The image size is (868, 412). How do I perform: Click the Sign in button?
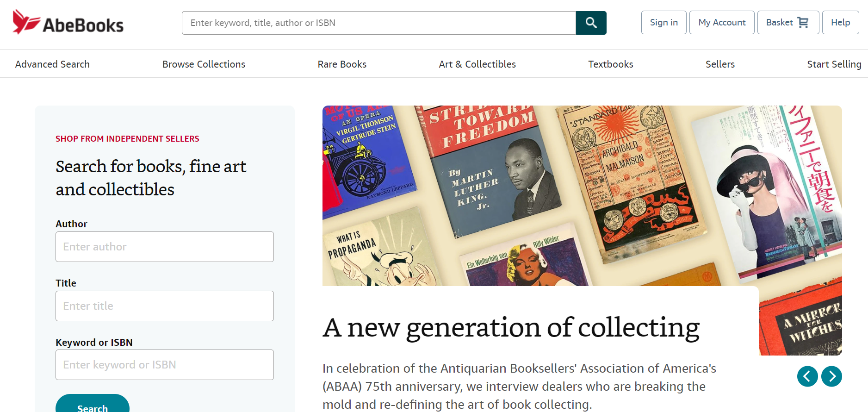pos(663,22)
